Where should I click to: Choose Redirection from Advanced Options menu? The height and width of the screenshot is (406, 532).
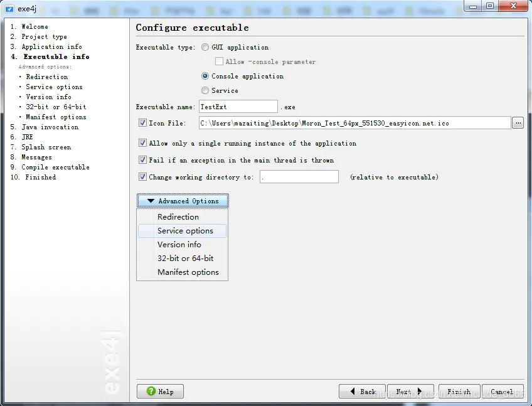[x=182, y=217]
